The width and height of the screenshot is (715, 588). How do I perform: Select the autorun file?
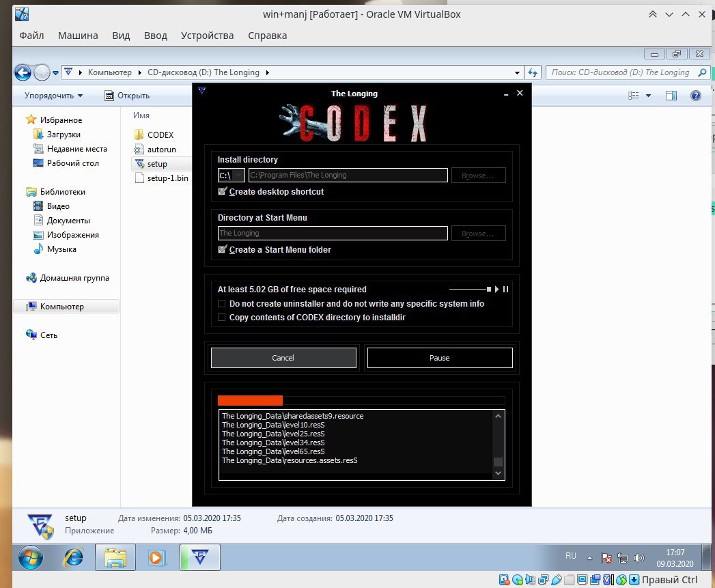coord(155,149)
